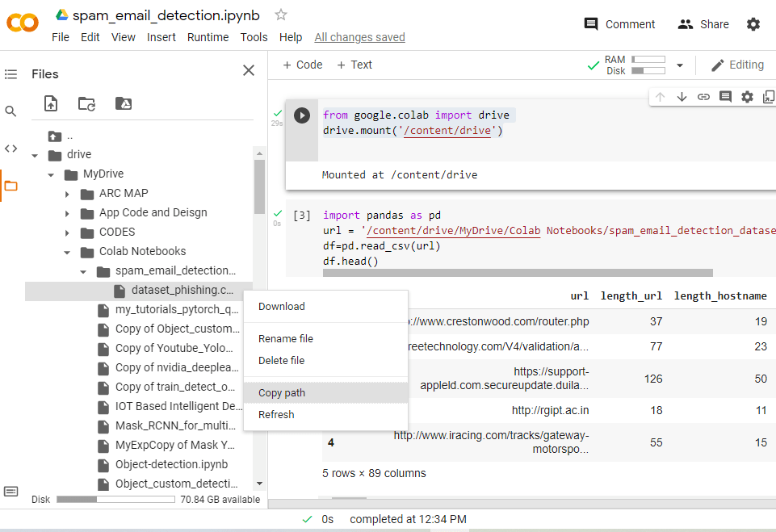The image size is (776, 532).
Task: Close the Files panel
Action: (x=249, y=71)
